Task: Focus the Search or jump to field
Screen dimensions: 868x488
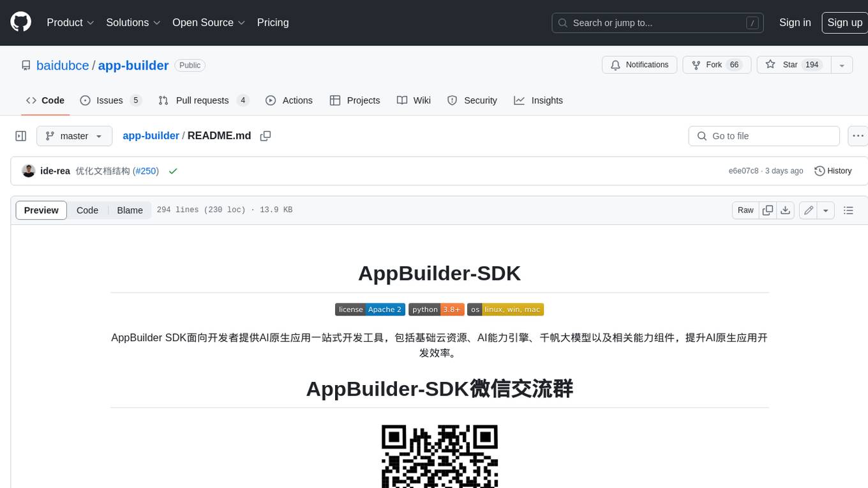Action: click(x=659, y=23)
